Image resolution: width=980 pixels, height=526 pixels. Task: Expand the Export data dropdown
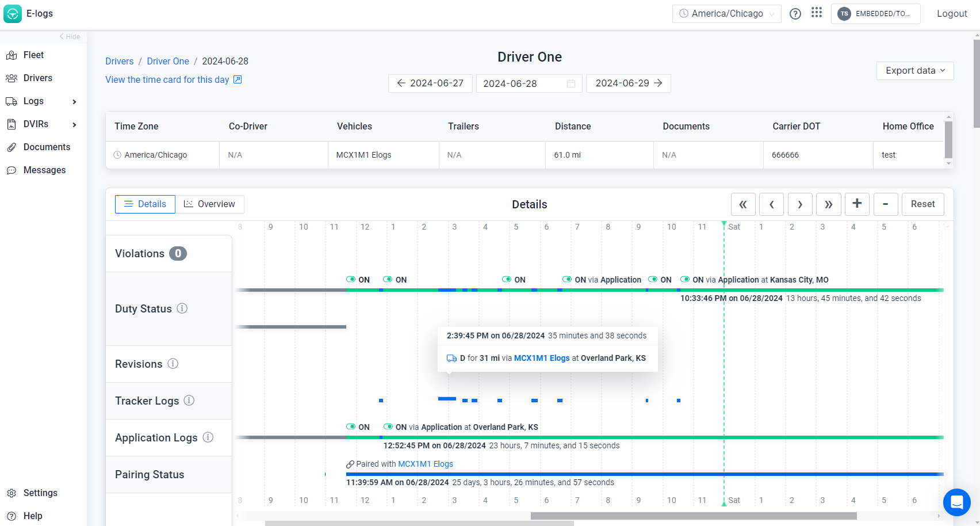[914, 71]
